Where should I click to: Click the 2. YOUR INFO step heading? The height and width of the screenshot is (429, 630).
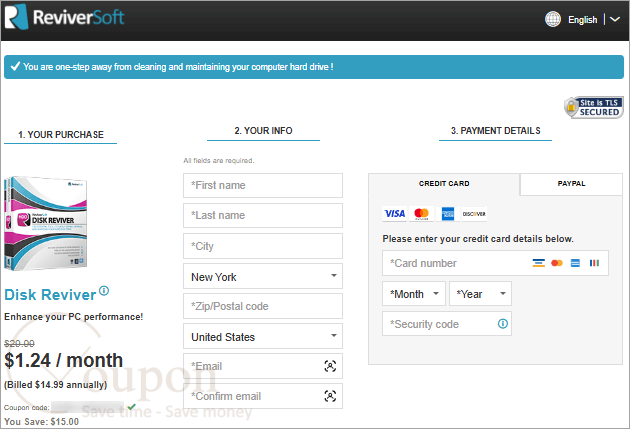264,131
